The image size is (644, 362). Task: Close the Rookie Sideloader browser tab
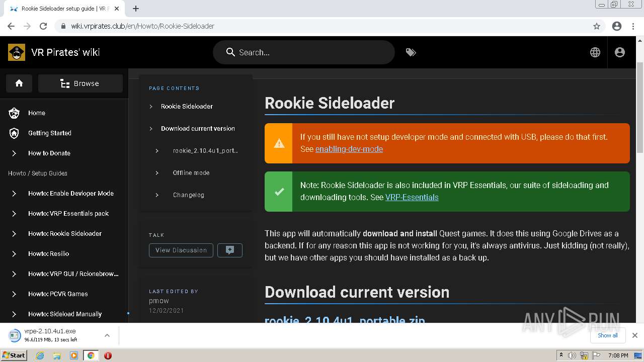tap(117, 9)
